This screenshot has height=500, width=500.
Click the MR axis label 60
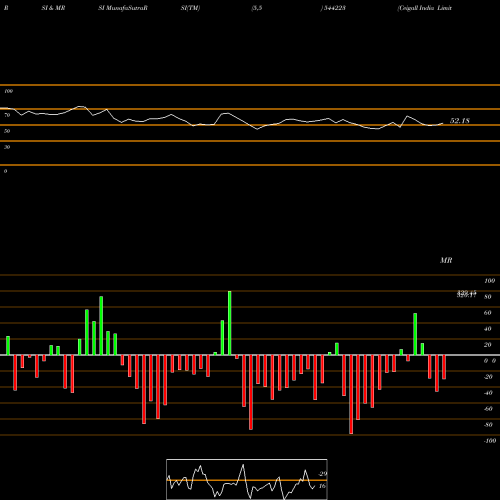click(487, 313)
